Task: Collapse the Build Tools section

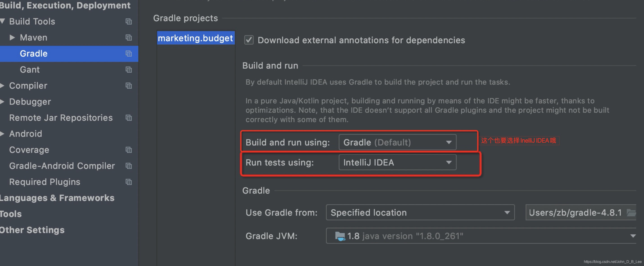Action: click(3, 22)
